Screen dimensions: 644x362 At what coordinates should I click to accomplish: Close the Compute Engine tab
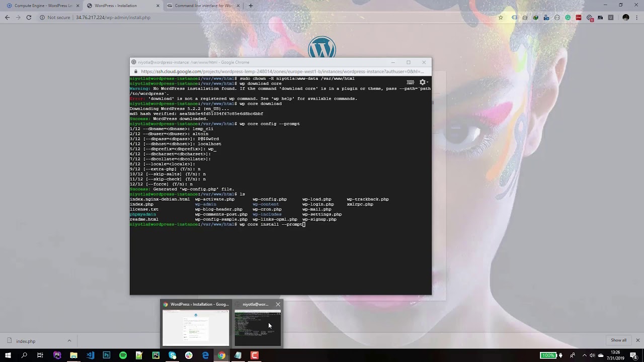click(77, 6)
